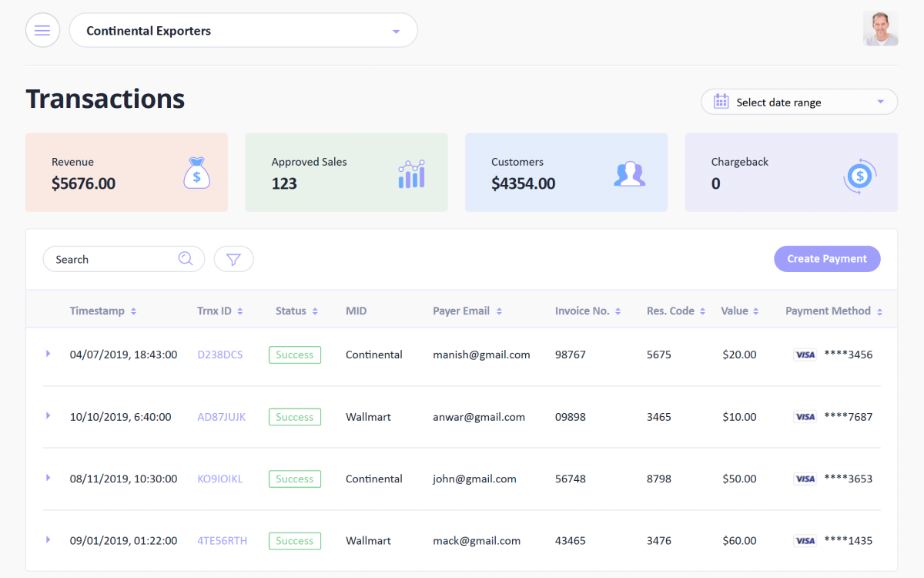This screenshot has width=924, height=578.
Task: Expand the D238DCS transaction row
Action: pos(48,354)
